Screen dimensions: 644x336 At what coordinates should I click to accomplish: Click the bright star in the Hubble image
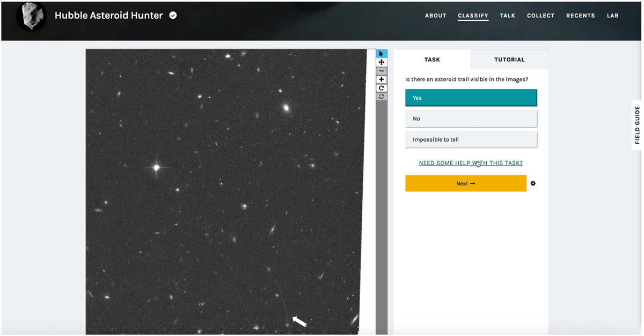157,167
